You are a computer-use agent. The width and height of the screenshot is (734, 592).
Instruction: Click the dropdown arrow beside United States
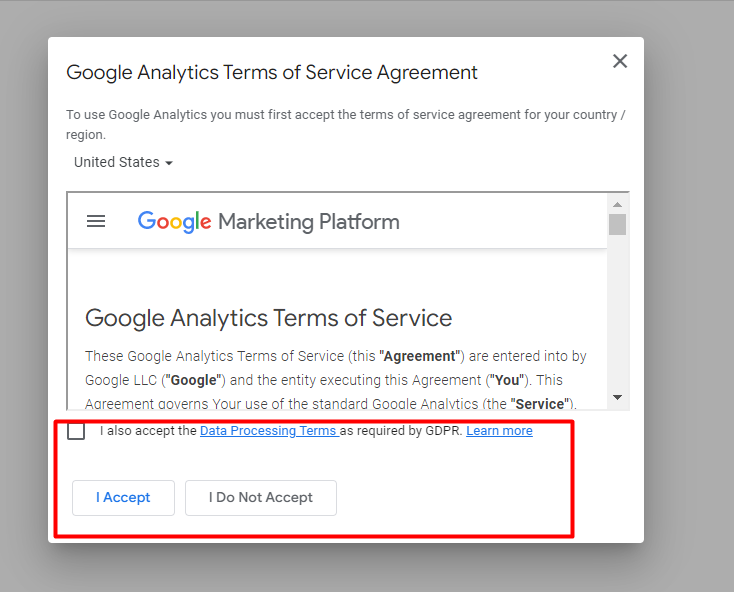coord(169,163)
